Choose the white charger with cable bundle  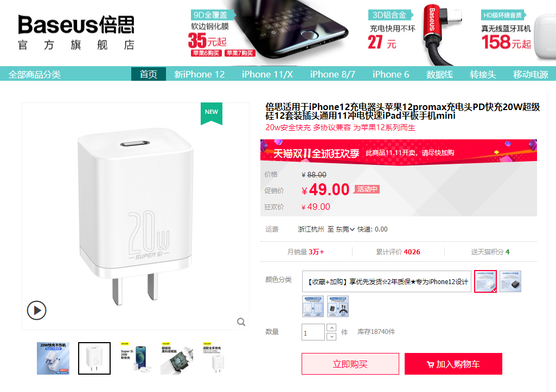coord(313,306)
